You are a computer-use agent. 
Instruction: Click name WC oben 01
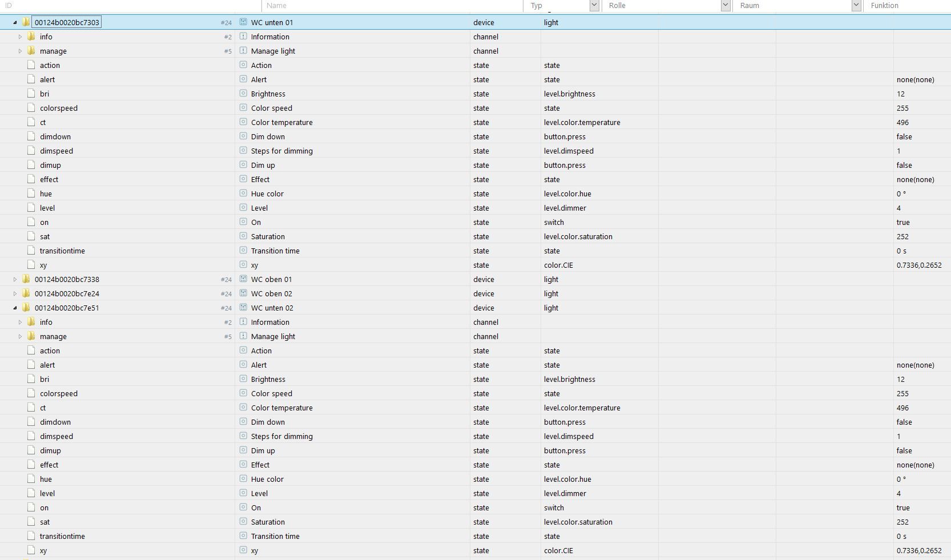(271, 279)
